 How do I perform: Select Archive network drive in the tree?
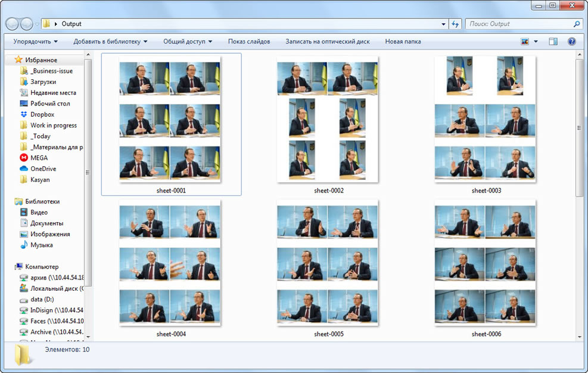pos(57,332)
